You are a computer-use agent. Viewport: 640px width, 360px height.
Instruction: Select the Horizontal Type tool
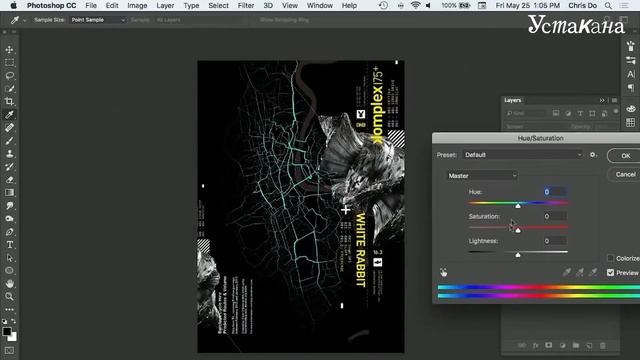9,244
